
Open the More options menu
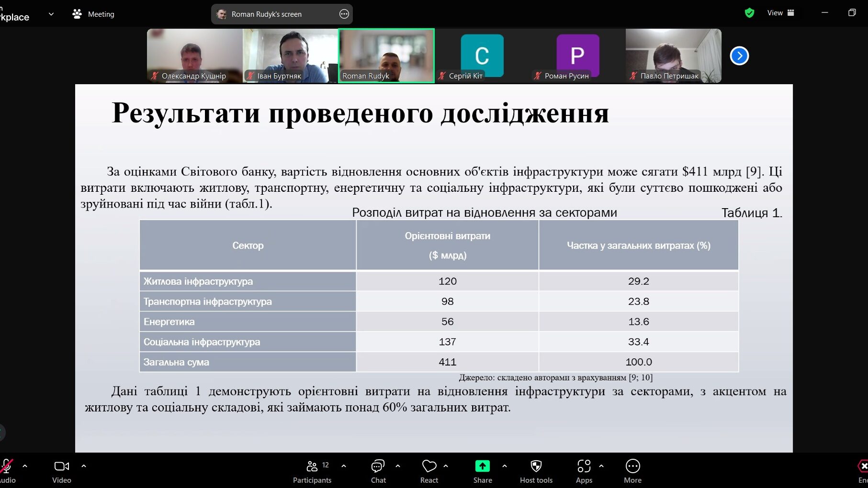point(632,471)
